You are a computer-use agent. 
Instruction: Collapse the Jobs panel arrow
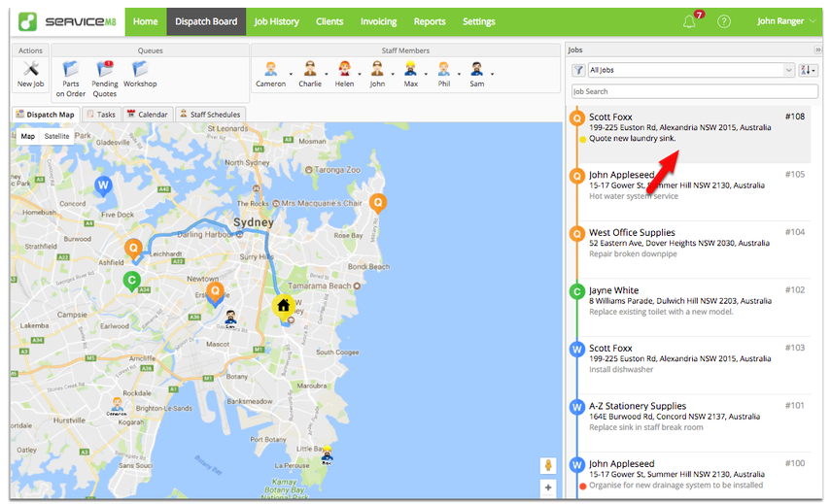pos(817,50)
